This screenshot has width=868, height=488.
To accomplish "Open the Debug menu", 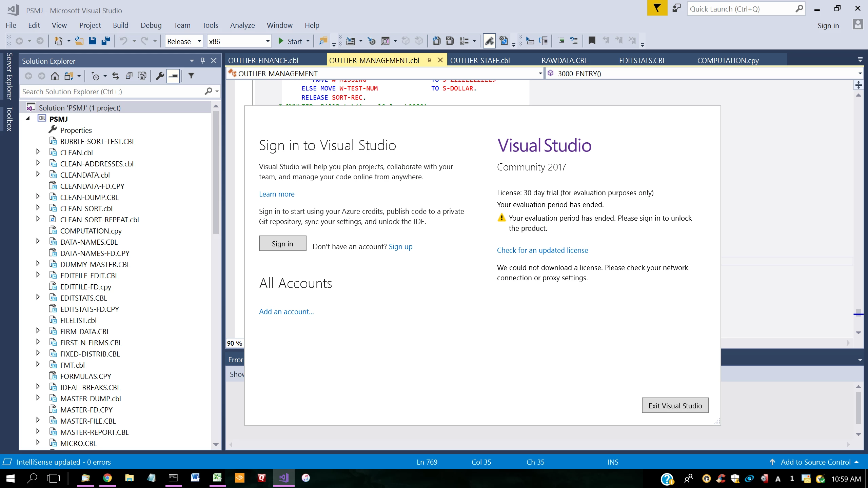I will [x=151, y=25].
